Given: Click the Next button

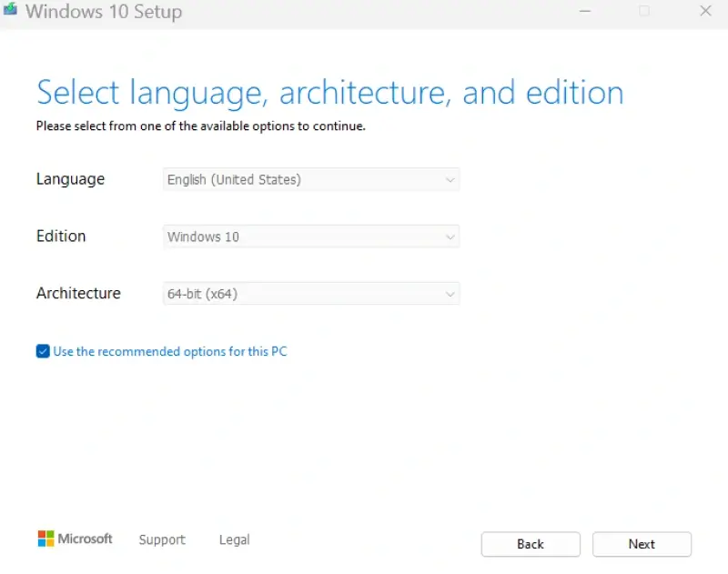Looking at the screenshot, I should click(x=642, y=544).
